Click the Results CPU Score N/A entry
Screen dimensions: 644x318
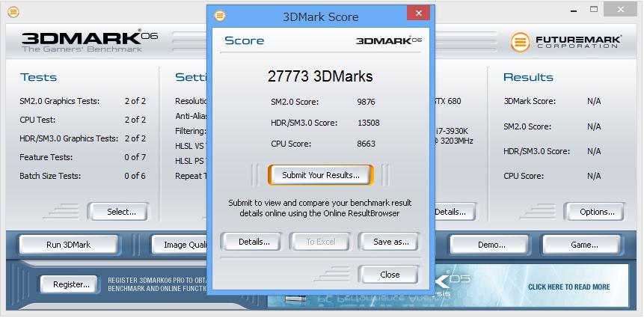pos(553,176)
